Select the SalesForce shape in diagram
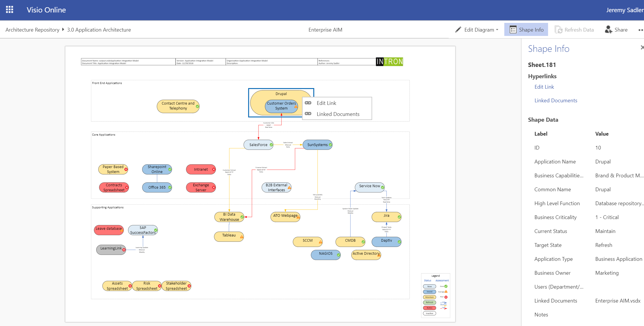 point(258,145)
